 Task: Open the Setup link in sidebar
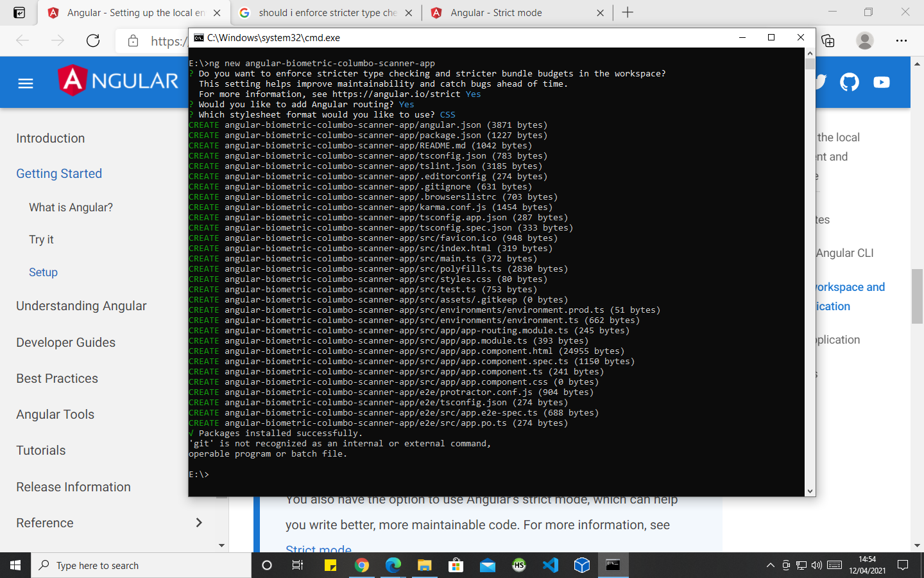[43, 272]
